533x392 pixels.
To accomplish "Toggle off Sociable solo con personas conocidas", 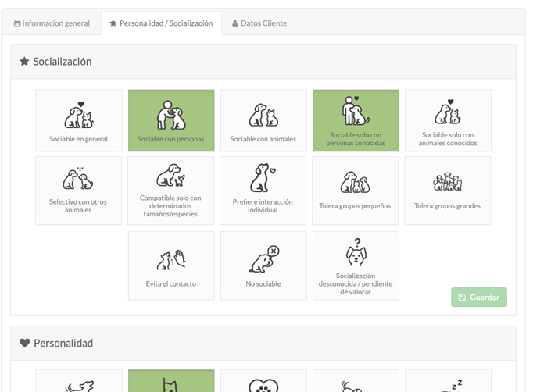I will click(356, 120).
